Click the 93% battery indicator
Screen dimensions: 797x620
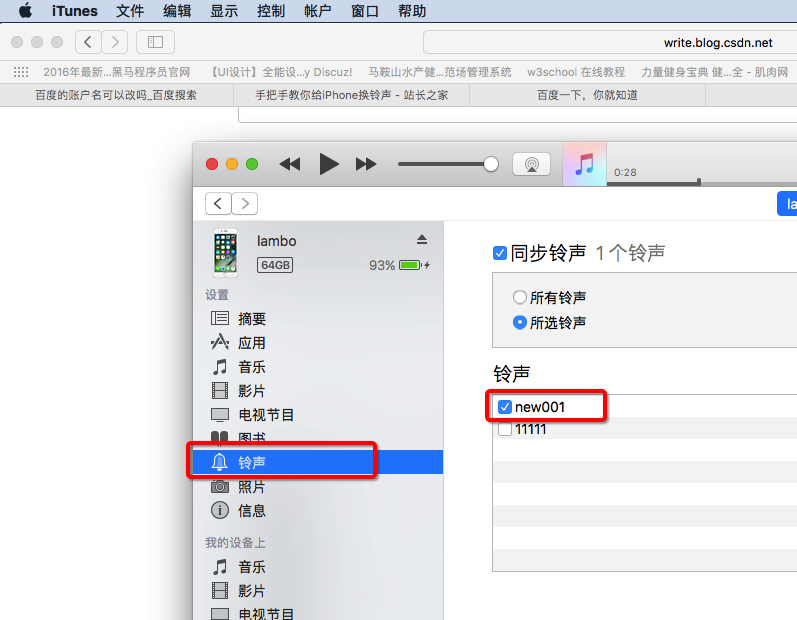(400, 265)
